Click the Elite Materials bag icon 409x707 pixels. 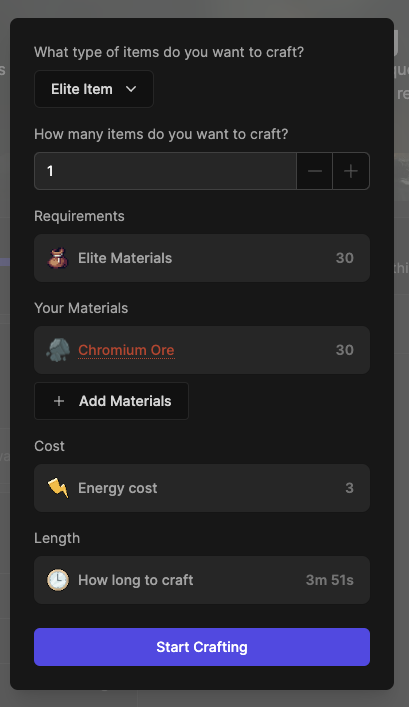tap(58, 258)
